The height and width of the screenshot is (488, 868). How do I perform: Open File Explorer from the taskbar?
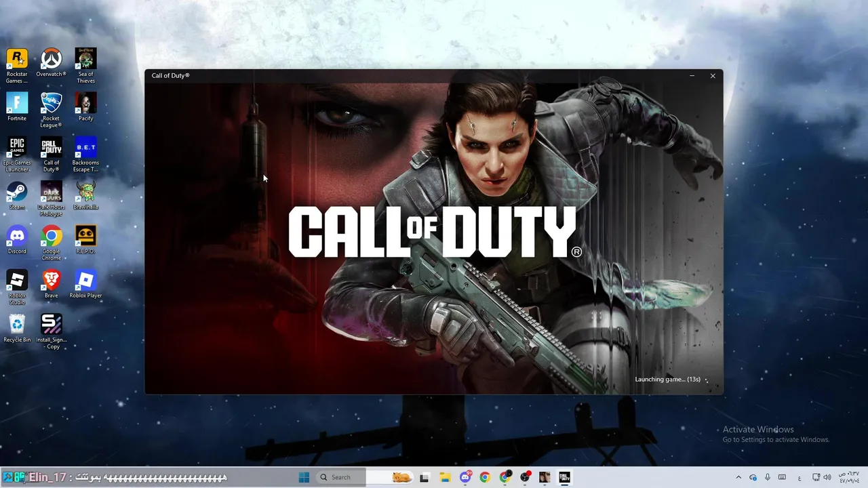(446, 477)
